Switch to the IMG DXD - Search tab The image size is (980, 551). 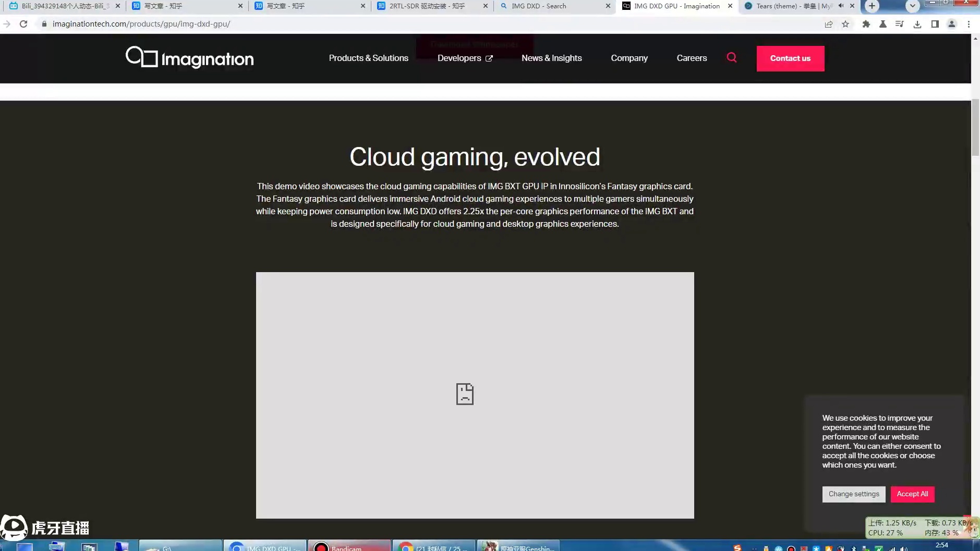[553, 6]
